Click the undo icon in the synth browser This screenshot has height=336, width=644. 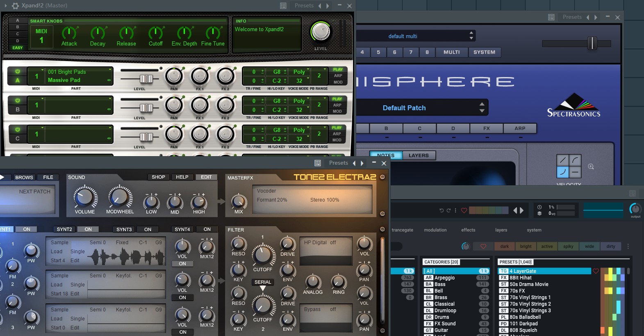coord(441,211)
